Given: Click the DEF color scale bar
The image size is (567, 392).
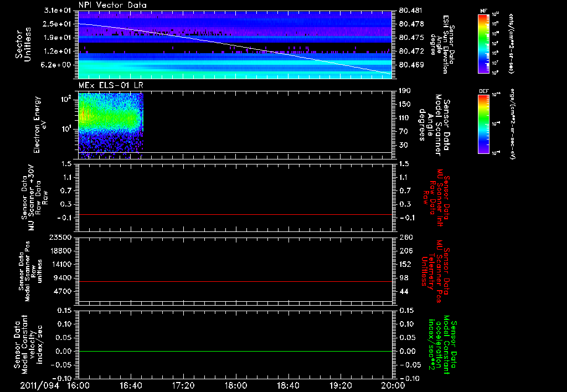Looking at the screenshot, I should 483,124.
